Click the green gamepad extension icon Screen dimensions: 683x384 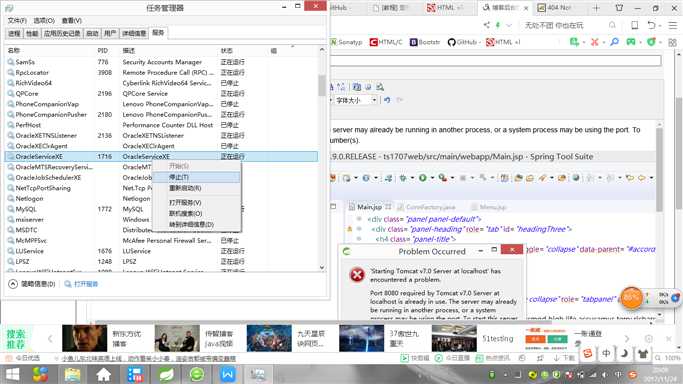pos(631,42)
